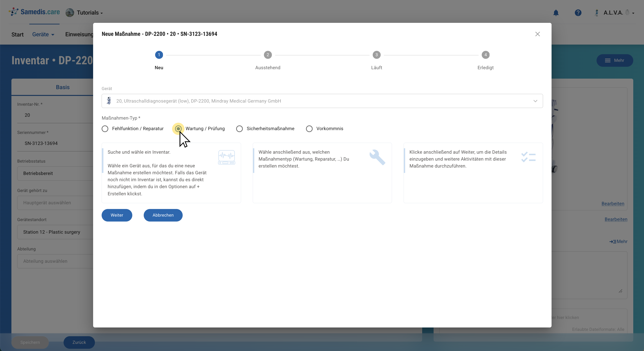
Task: Click the device monitor illustration icon
Action: tap(227, 157)
